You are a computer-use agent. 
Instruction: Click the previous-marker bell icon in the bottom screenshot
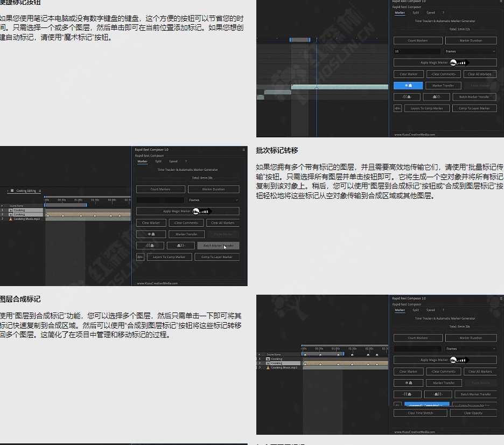click(408, 394)
